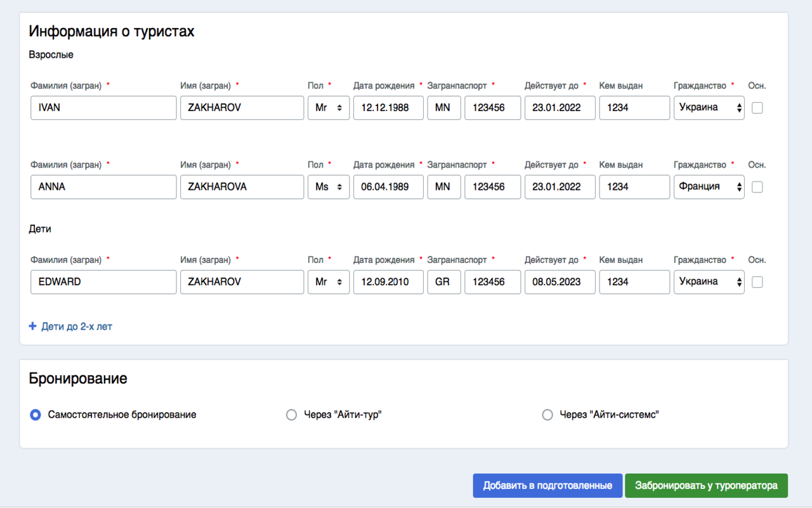
Task: Open IVAN's Гражданство dropdown showing Украина
Action: pyautogui.click(x=709, y=108)
